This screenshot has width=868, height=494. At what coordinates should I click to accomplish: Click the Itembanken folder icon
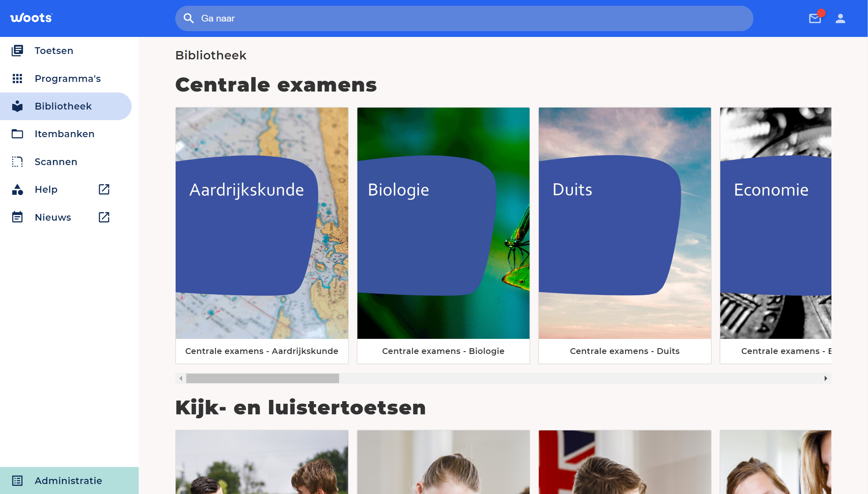17,134
